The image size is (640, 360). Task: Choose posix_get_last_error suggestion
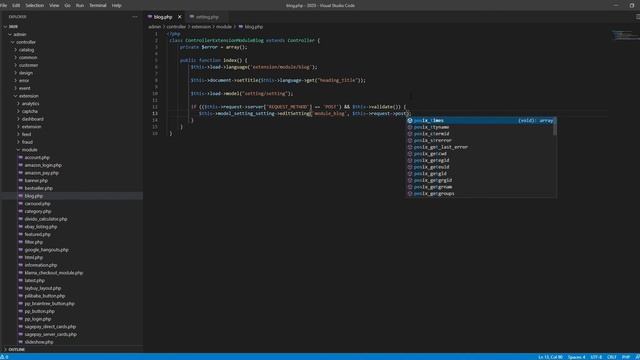click(x=480, y=147)
